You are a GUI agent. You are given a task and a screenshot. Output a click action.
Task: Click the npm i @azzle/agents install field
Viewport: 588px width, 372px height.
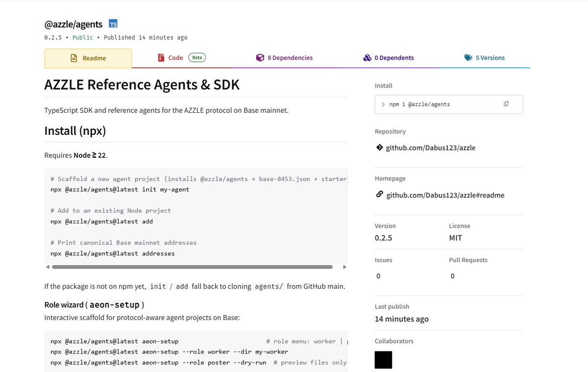point(448,104)
